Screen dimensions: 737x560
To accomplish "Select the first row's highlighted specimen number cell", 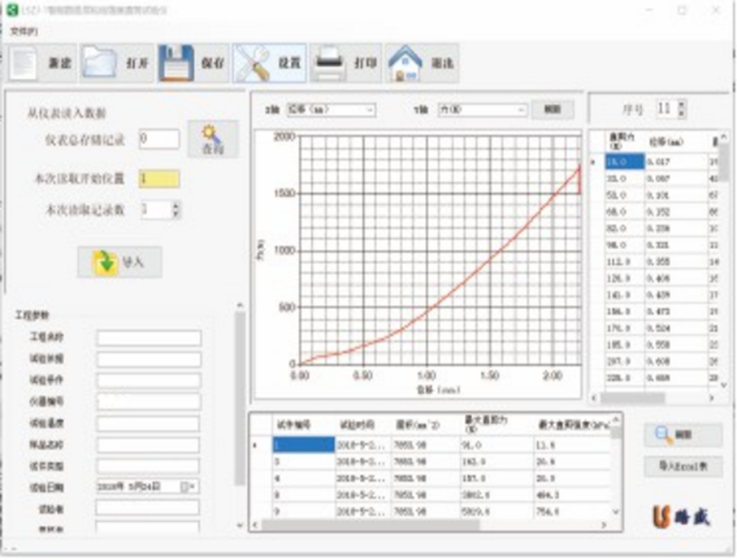I will [304, 445].
